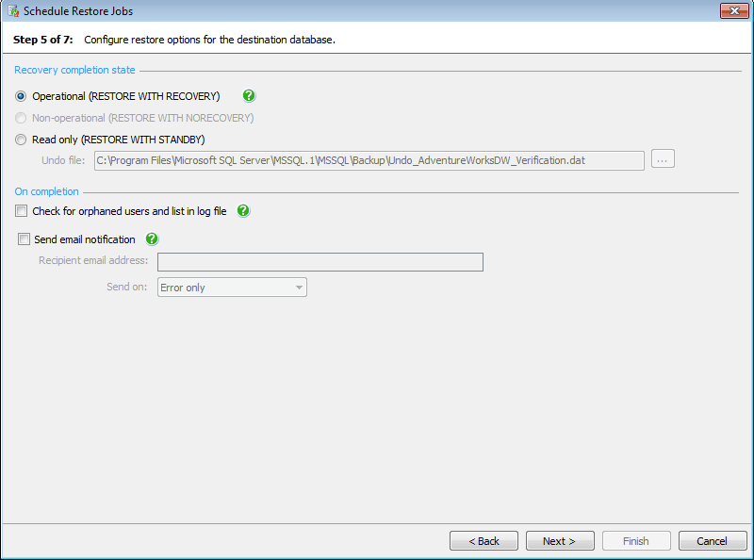Enable Send email notification

pos(23,239)
